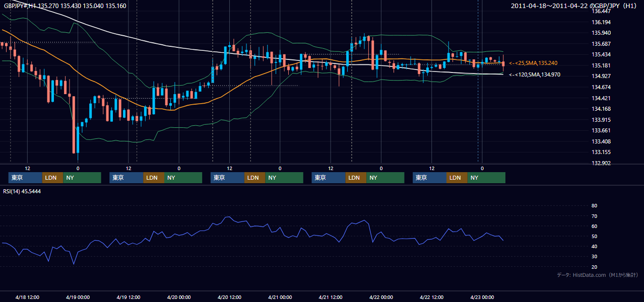Click RSI scale value 60
The height and width of the screenshot is (302, 644).
click(594, 226)
